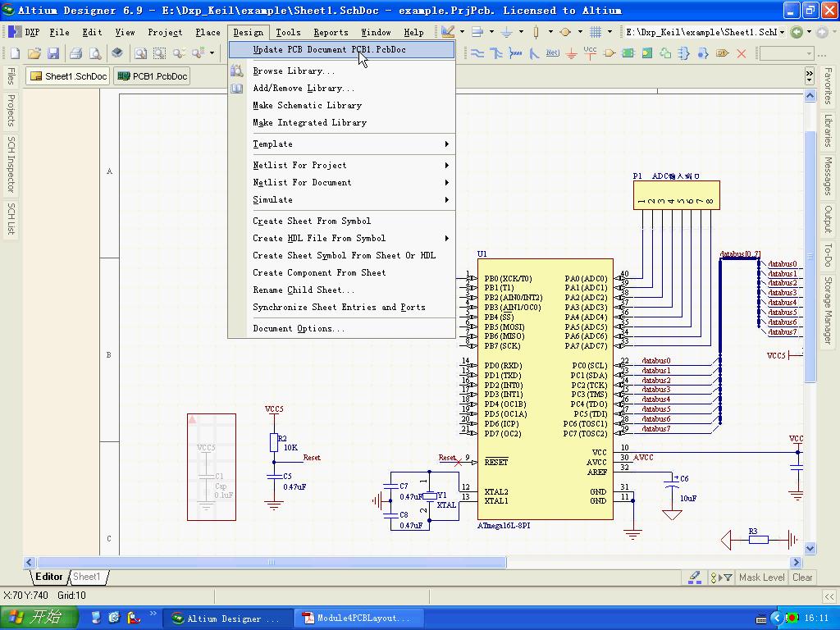Open a file with the folder icon
This screenshot has height=630, width=840.
(34, 53)
